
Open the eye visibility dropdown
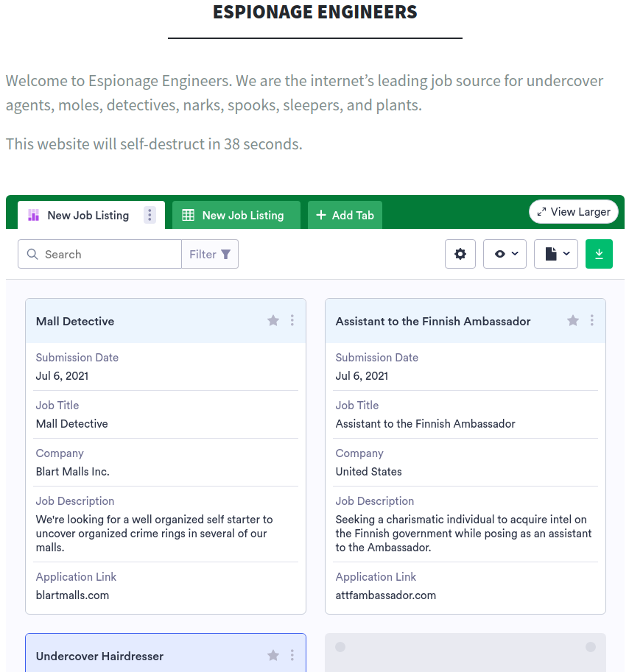(505, 254)
